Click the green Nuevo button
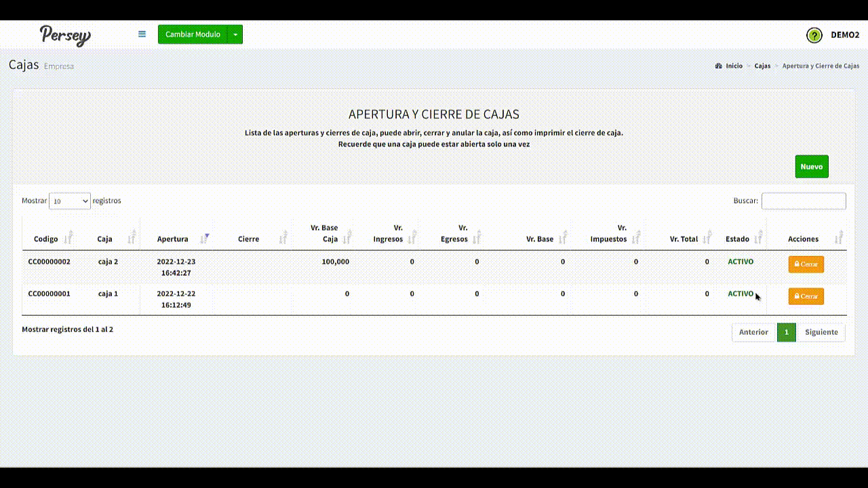The image size is (868, 488). 811,167
